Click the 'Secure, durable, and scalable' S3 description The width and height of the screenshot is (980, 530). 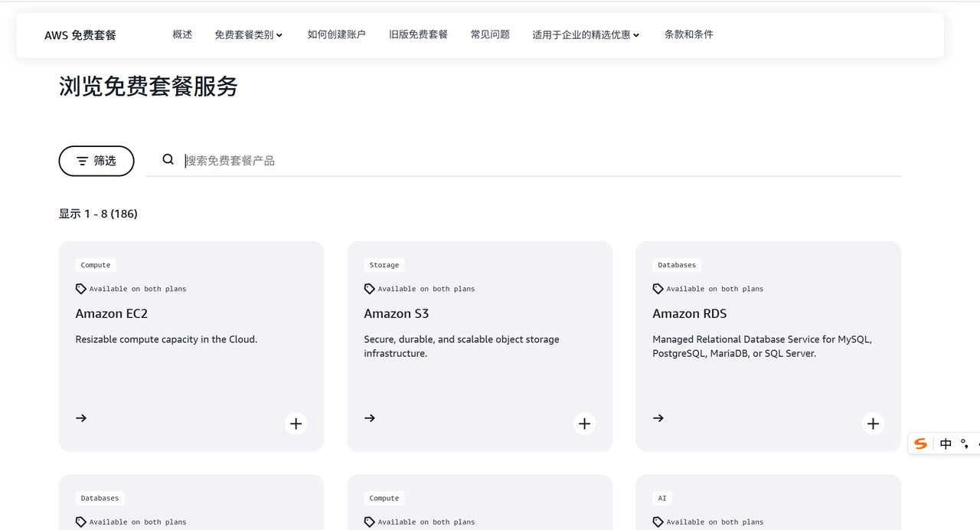coord(462,346)
